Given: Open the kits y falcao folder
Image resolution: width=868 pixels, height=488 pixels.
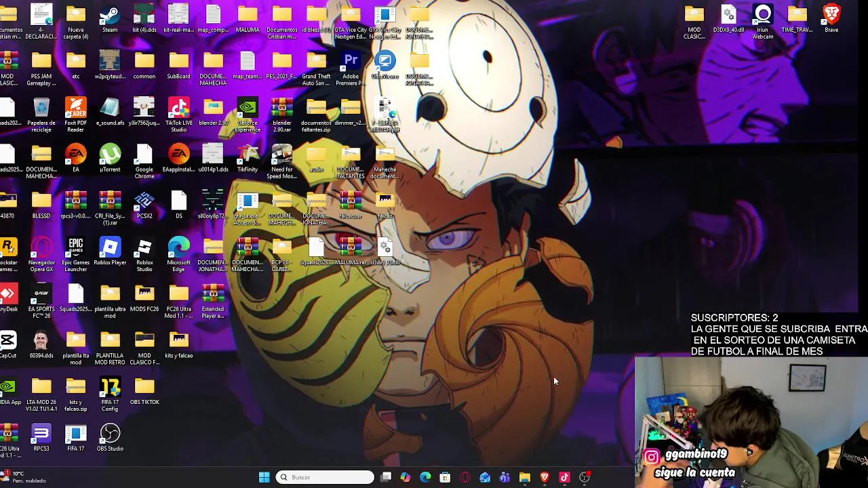Looking at the screenshot, I should 179,344.
